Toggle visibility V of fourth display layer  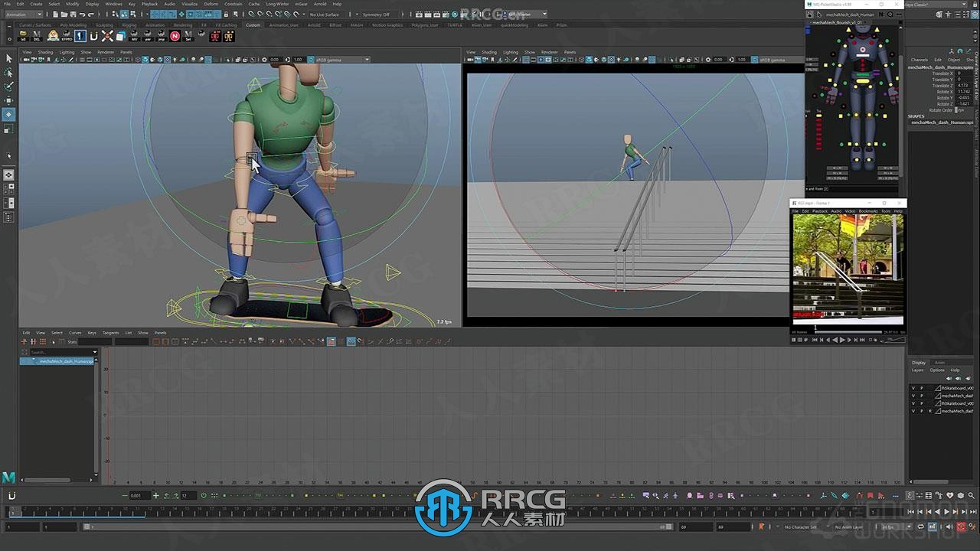point(913,411)
